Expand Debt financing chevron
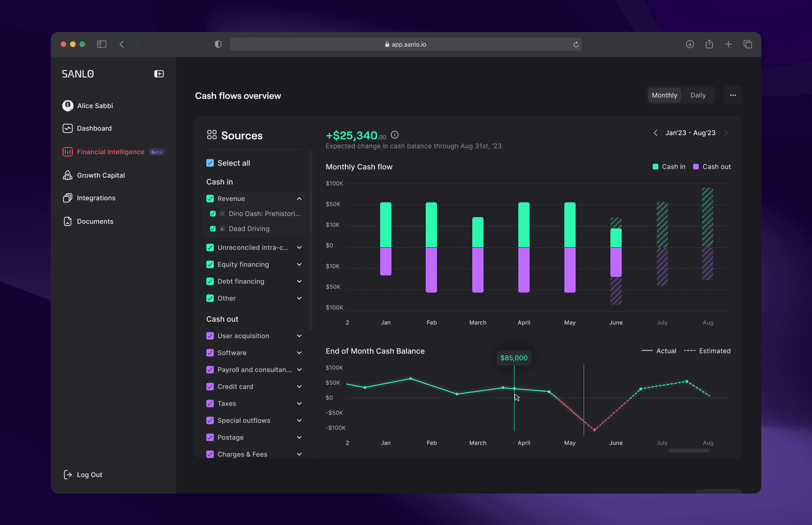Screen dimensions: 812x525 (x=299, y=282)
